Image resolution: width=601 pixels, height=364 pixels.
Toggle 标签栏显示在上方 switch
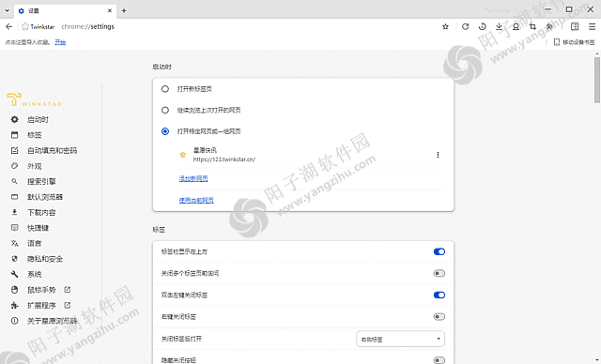click(x=439, y=251)
